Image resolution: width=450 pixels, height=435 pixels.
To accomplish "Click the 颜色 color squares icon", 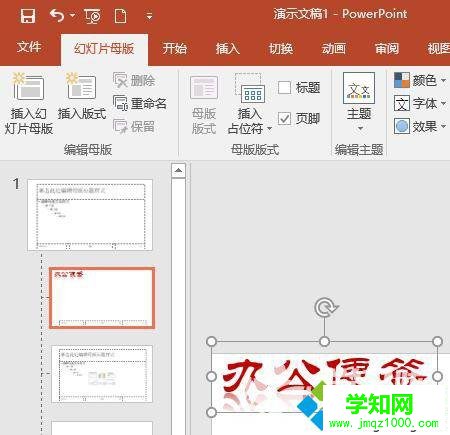I will click(402, 80).
